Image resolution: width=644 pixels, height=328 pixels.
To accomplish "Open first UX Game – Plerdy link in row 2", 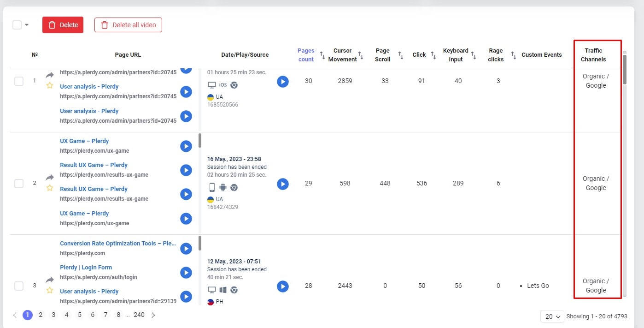I will pyautogui.click(x=84, y=141).
